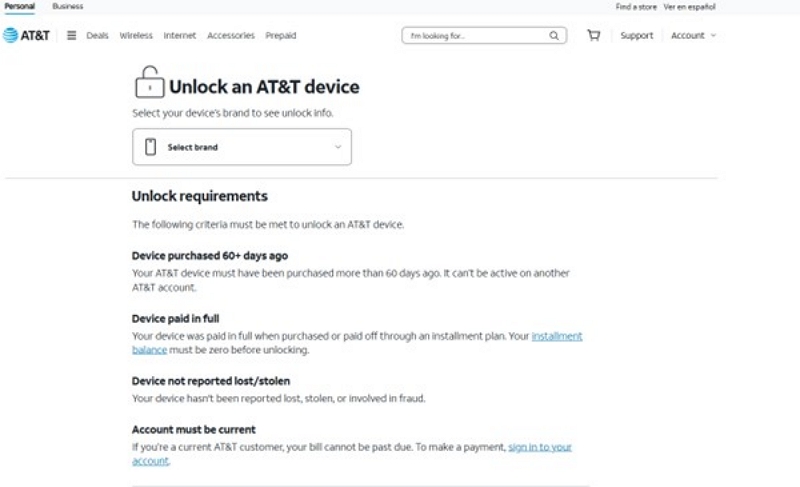The width and height of the screenshot is (800, 487).
Task: Switch to the Business tab
Action: [x=68, y=6]
